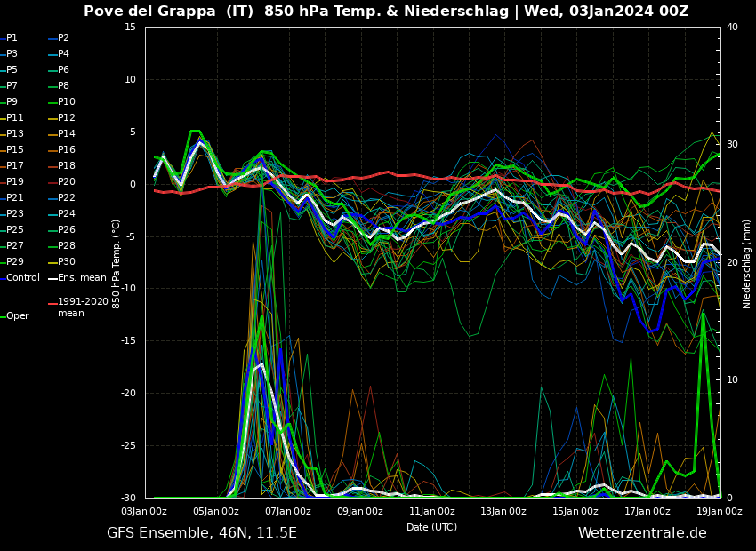Pick the "09Jan 00z" x-axis tick
This screenshot has width=756, height=551.
(360, 512)
